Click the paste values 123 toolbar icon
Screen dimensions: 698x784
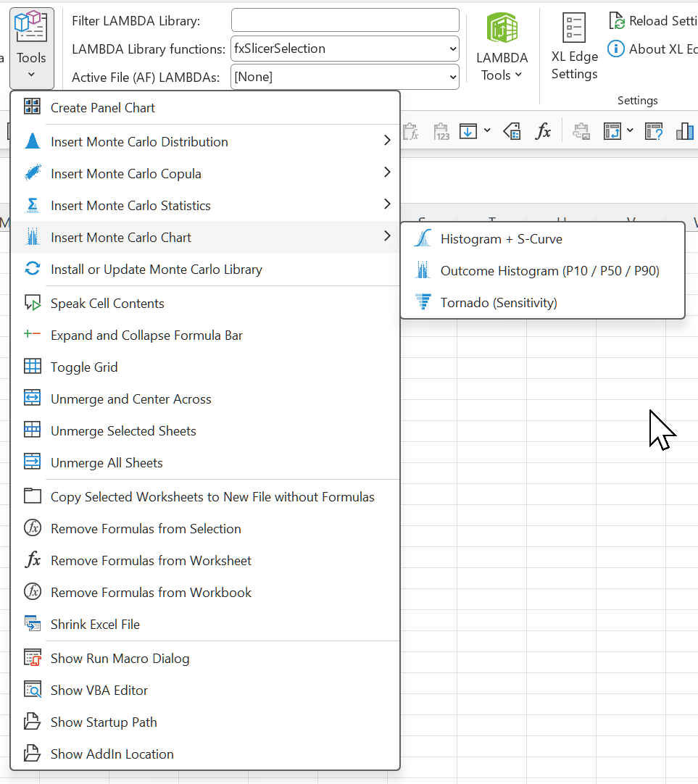tap(441, 131)
